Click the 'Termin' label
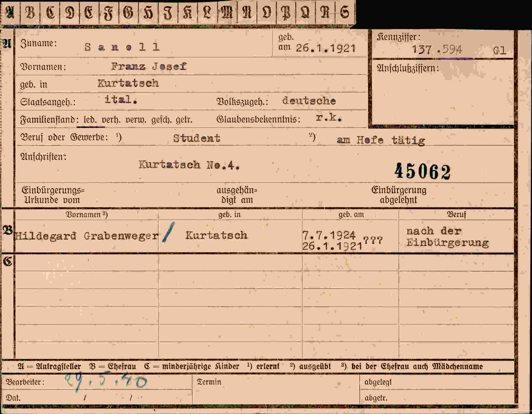The height and width of the screenshot is (414, 532). (209, 382)
